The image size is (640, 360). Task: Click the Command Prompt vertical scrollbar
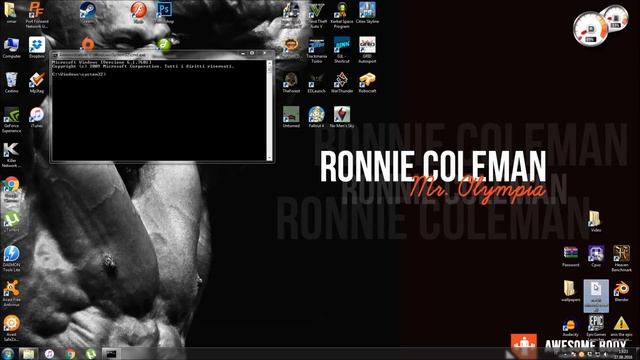(269, 110)
